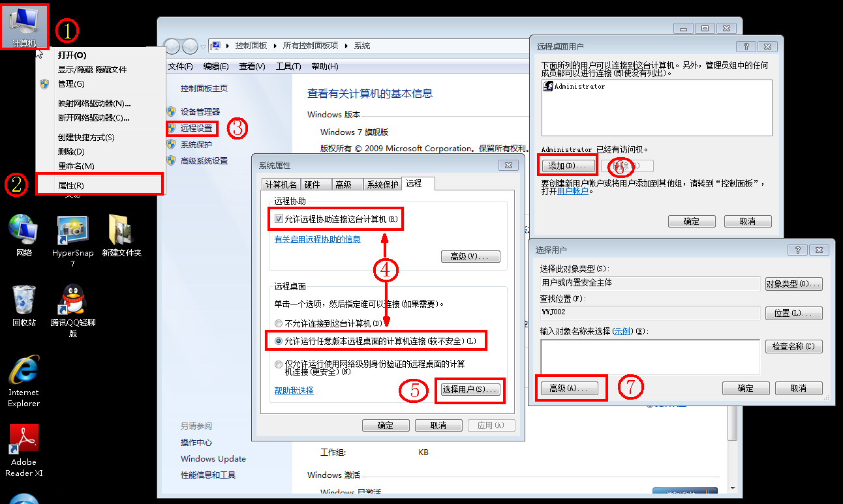
Task: Click the 选择用户(S)... button
Action: (x=470, y=389)
